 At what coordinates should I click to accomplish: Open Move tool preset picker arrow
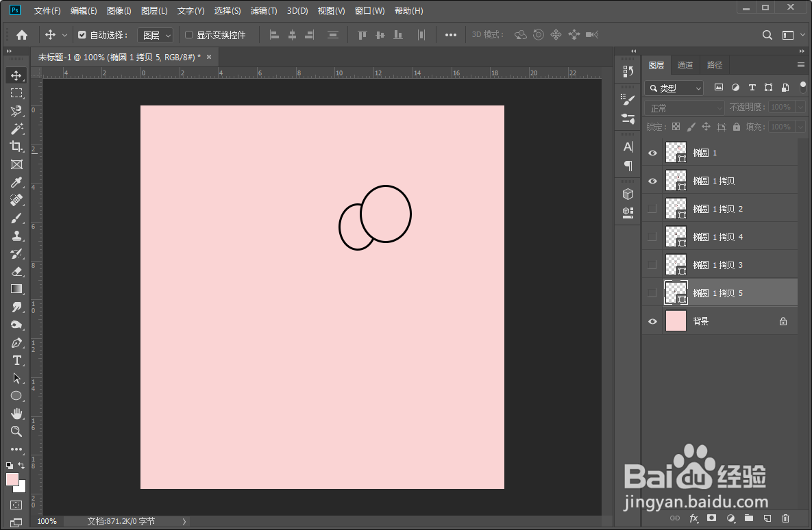point(64,35)
